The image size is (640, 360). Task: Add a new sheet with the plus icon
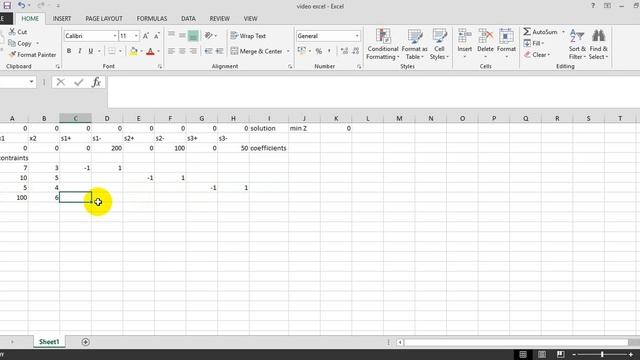[85, 342]
